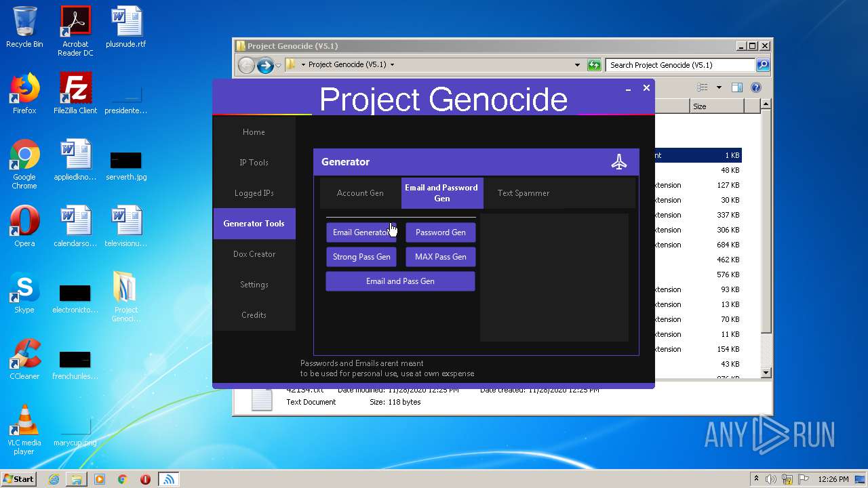Image resolution: width=868 pixels, height=488 pixels.
Task: Open the televisionu Word document icon
Action: 126,226
